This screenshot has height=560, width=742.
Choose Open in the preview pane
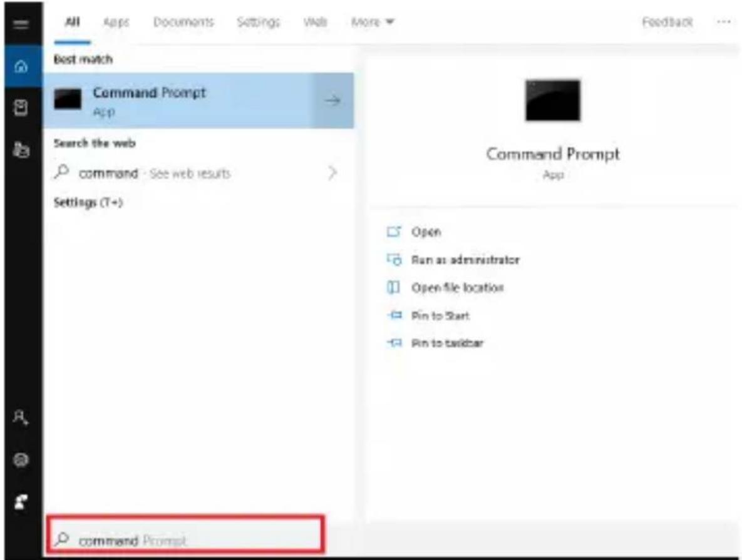click(426, 232)
